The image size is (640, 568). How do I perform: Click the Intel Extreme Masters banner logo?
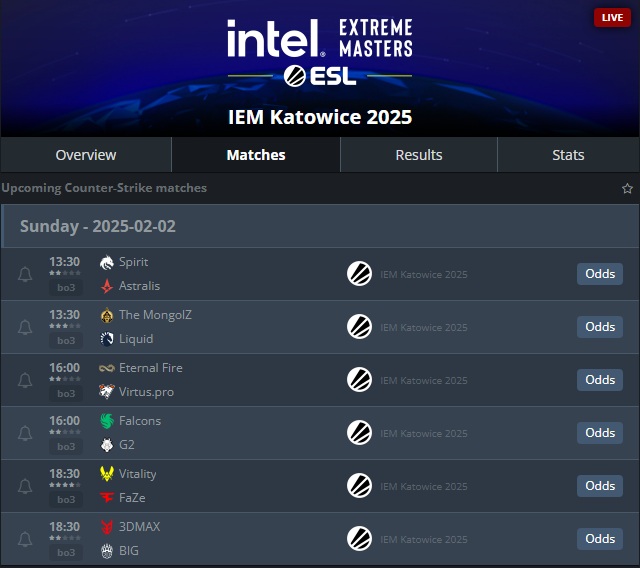pyautogui.click(x=320, y=52)
